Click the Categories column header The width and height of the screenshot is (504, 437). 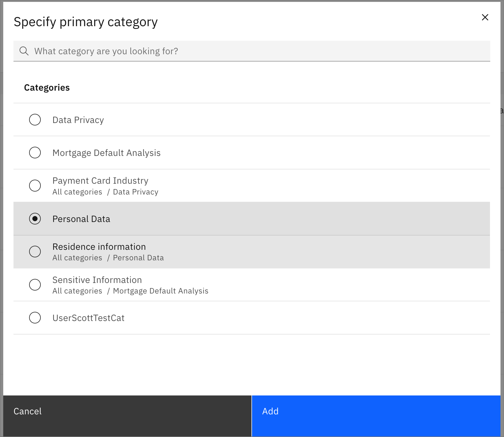[x=47, y=88]
